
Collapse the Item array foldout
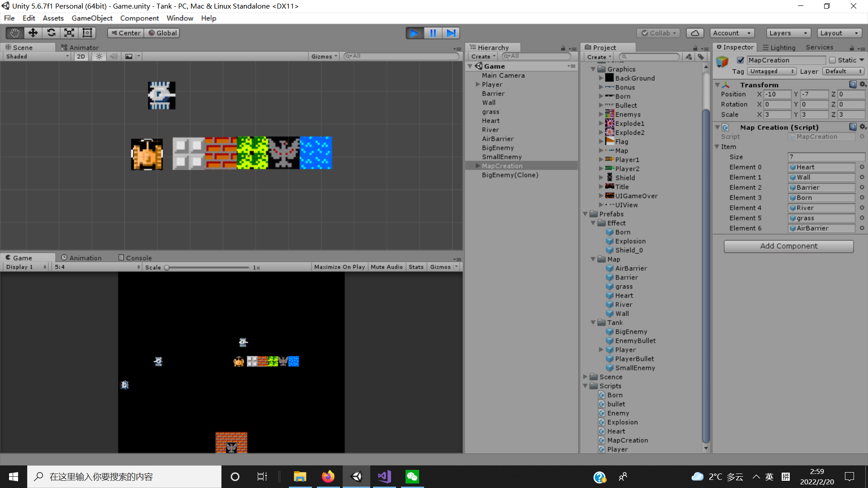717,147
